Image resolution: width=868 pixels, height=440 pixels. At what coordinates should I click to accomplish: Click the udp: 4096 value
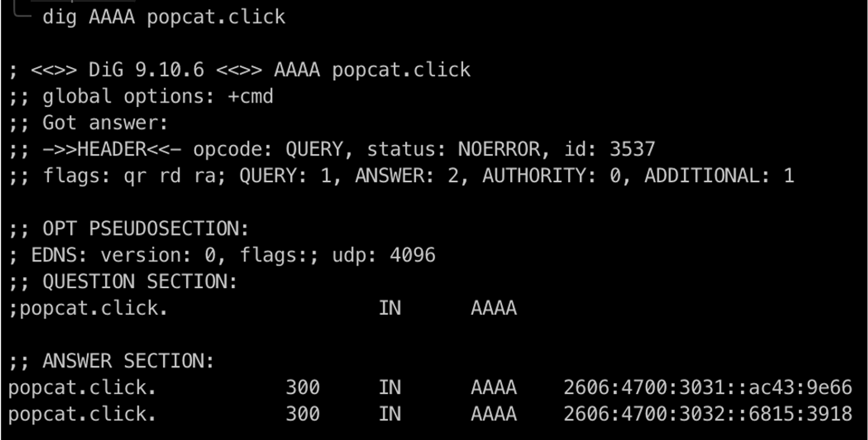click(x=384, y=255)
